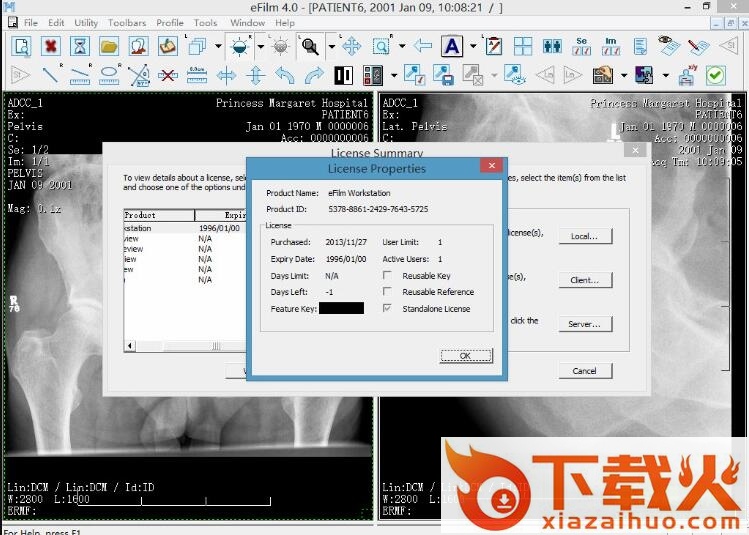Select the ellipse measurement tool
This screenshot has width=749, height=535.
[109, 75]
